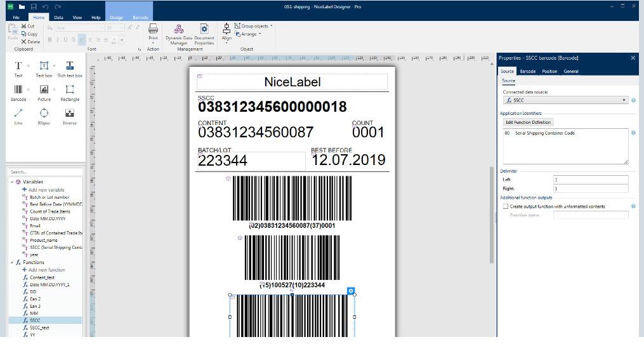Image resolution: width=644 pixels, height=351 pixels.
Task: Switch to the Data ribbon tab
Action: click(x=59, y=17)
